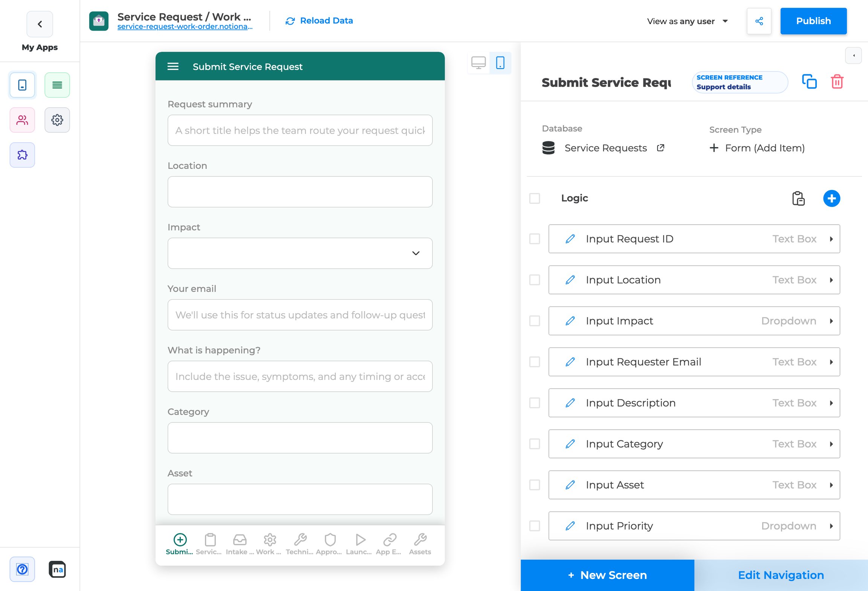Open the Impact dropdown in preview
The width and height of the screenshot is (868, 591).
300,253
